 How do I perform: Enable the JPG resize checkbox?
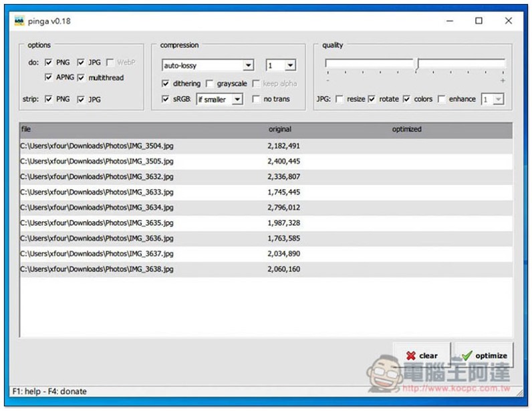point(340,99)
